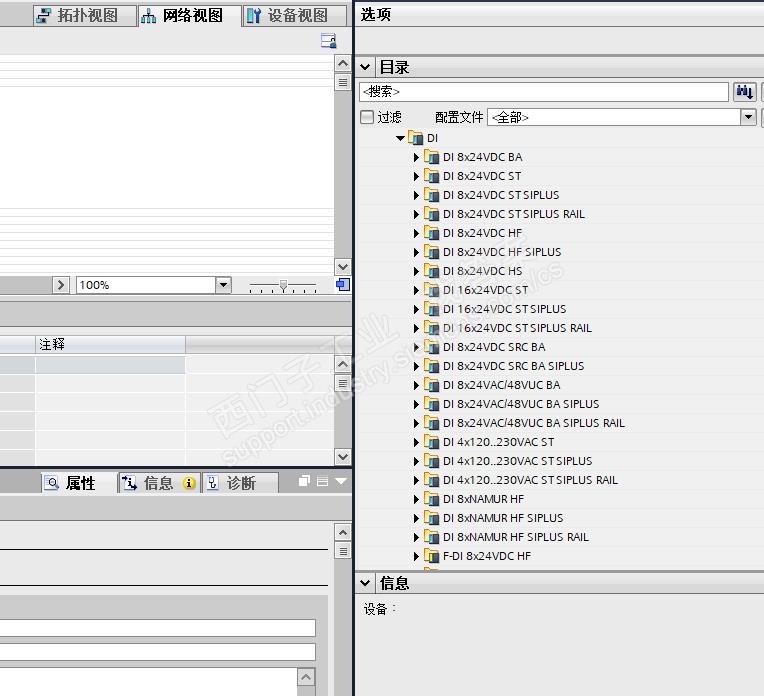This screenshot has height=696, width=764.
Task: Click the 属性 tab magnifier icon
Action: pos(52,483)
